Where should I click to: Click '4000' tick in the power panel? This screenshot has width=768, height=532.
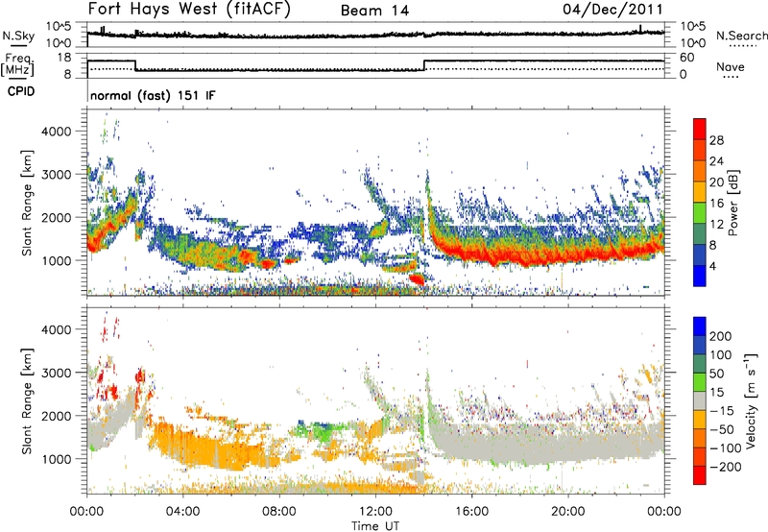[56, 132]
